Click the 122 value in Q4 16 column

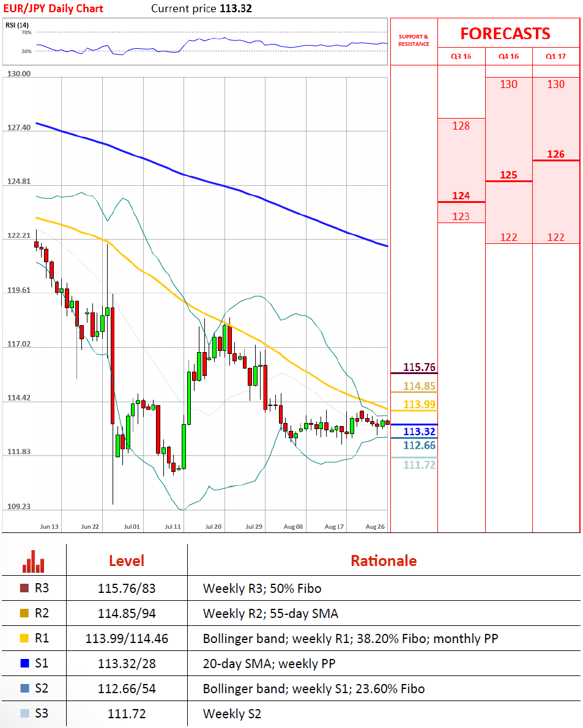coord(509,237)
